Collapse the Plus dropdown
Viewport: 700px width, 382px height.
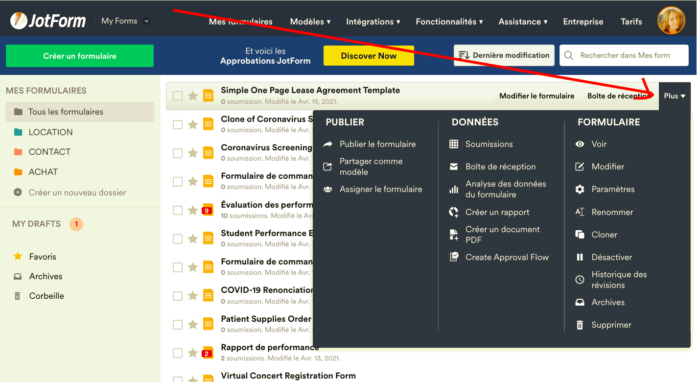click(x=675, y=96)
